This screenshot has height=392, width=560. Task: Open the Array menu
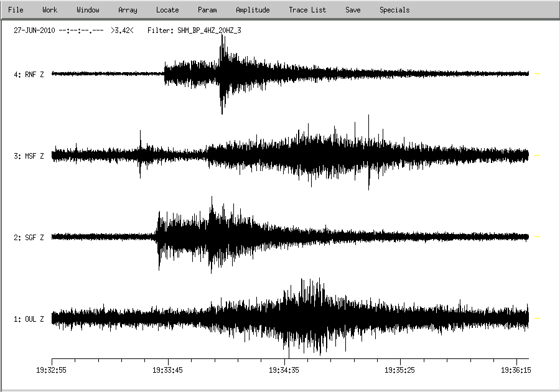[x=128, y=10]
